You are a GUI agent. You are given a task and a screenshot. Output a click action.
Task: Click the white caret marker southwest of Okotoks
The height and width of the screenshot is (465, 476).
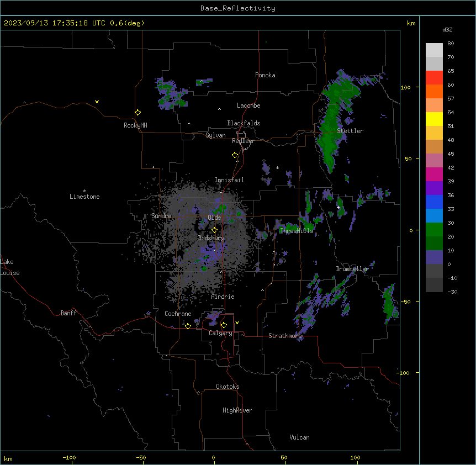(x=198, y=393)
